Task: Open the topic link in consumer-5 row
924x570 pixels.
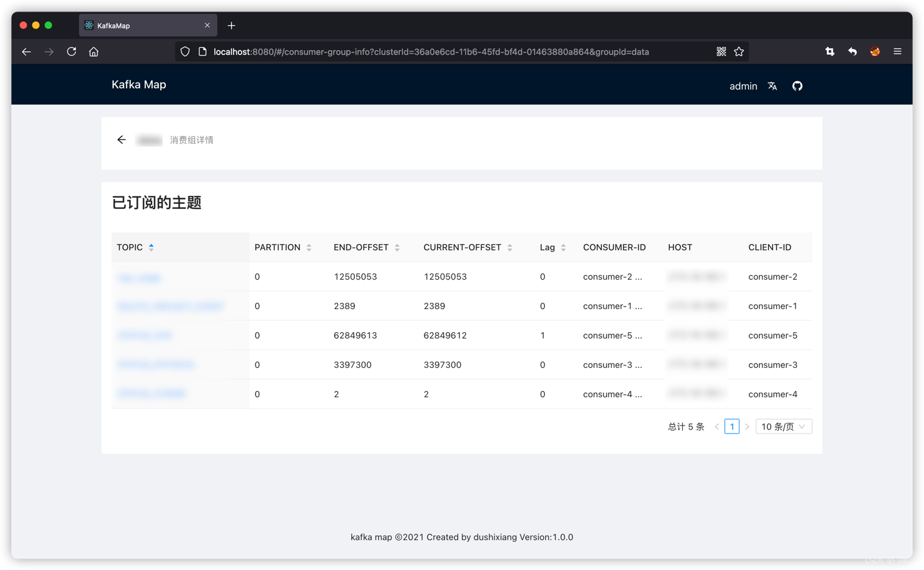Action: pos(144,335)
